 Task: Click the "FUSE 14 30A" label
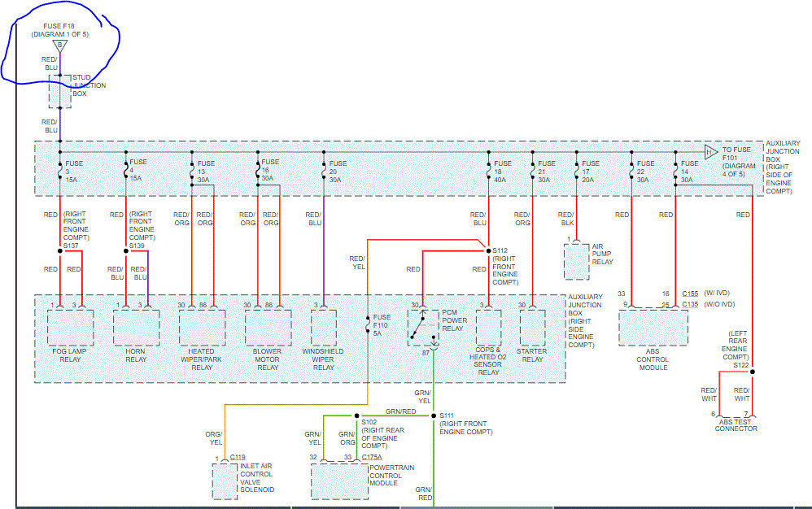coord(689,172)
